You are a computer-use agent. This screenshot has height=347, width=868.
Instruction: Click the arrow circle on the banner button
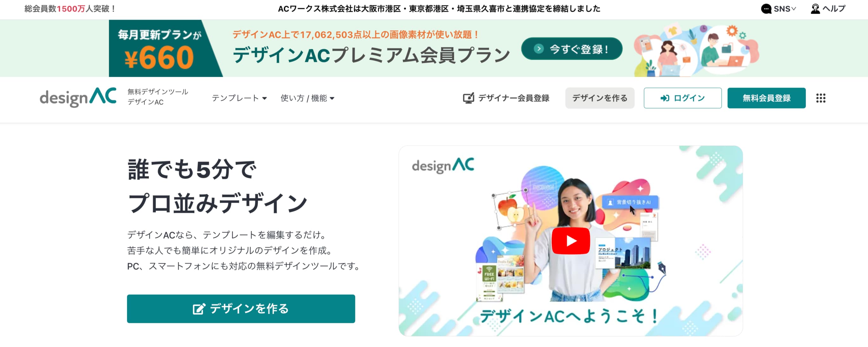(x=538, y=49)
